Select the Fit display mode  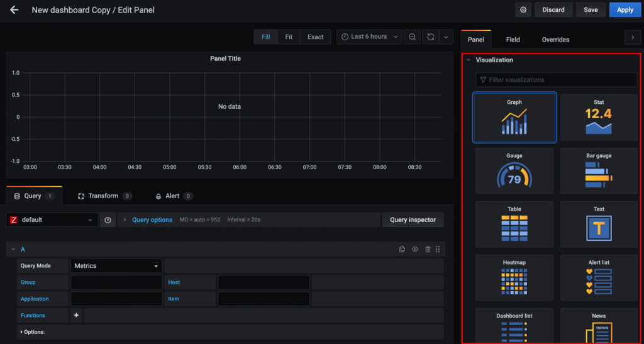[288, 37]
